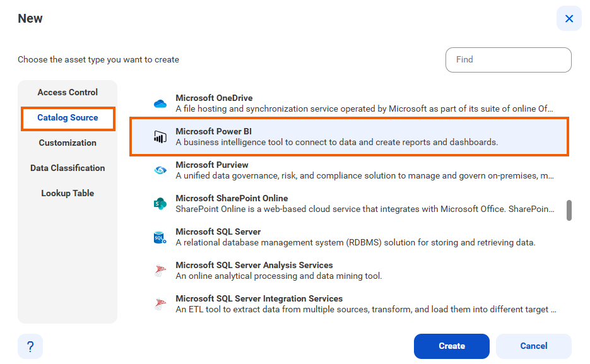Viewport: 590px width, 364px height.
Task: Click the Create button
Action: point(452,346)
